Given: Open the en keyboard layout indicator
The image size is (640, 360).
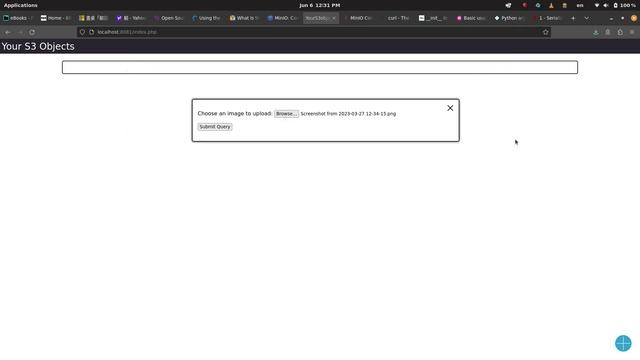Looking at the screenshot, I should point(580,5).
